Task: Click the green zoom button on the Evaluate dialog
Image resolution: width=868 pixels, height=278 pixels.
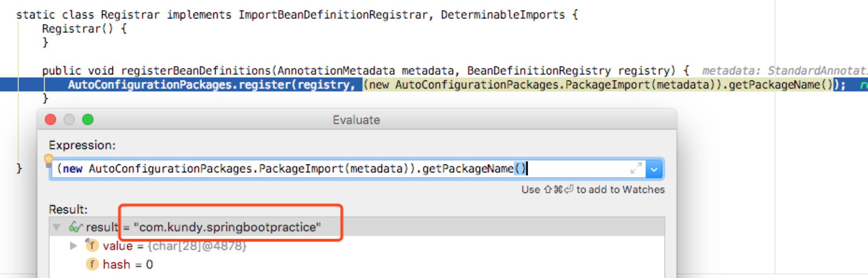Action: point(88,120)
